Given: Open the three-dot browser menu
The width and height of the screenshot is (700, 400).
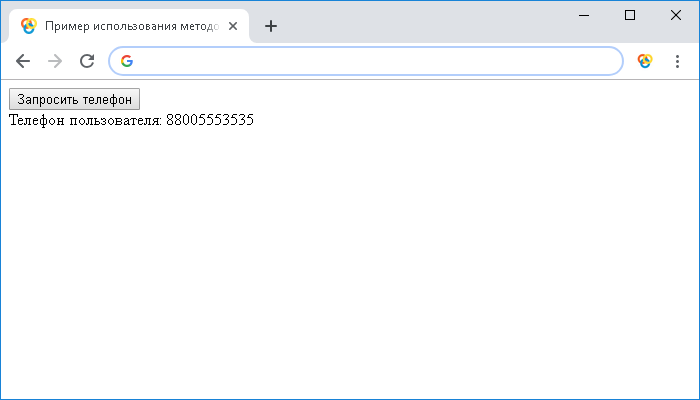Looking at the screenshot, I should [x=677, y=61].
